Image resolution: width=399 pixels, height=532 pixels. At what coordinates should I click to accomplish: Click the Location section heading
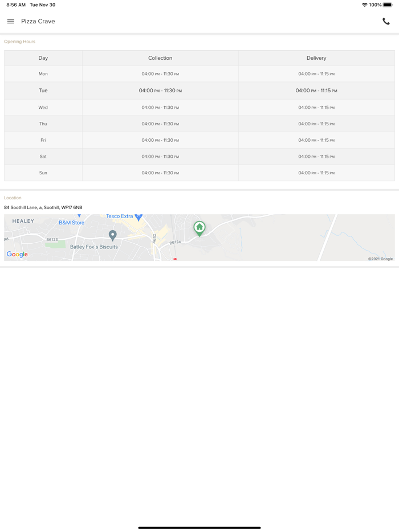click(x=13, y=198)
